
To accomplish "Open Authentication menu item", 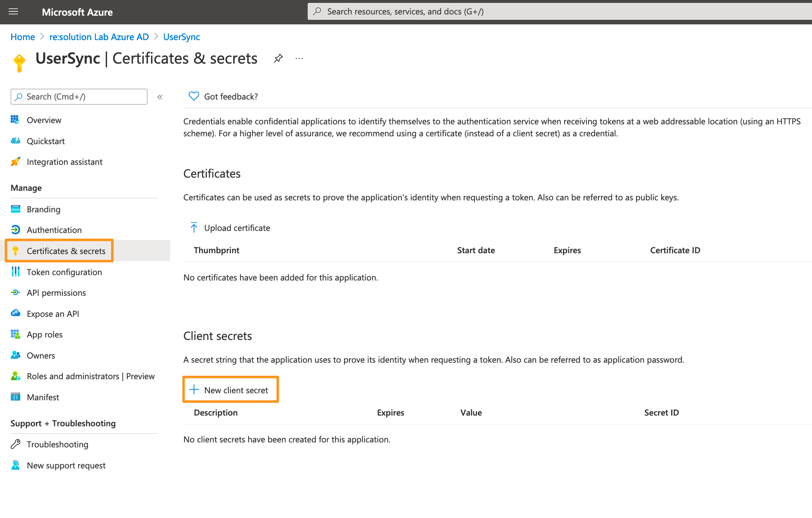I will (x=55, y=230).
